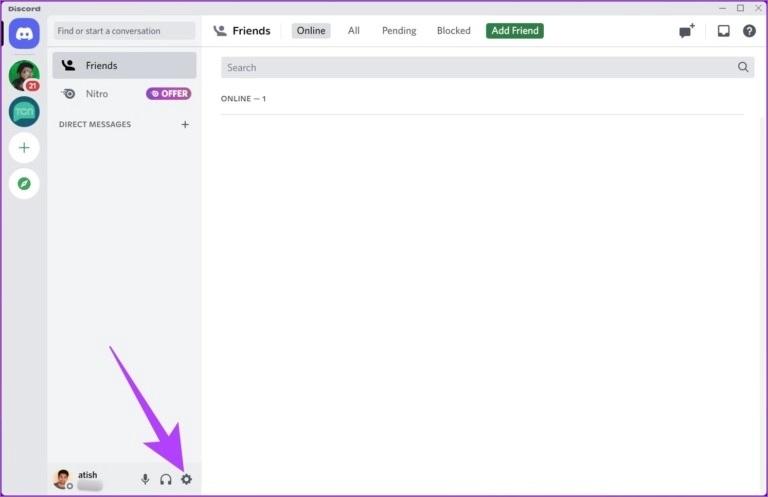
Task: Add a server with plus icon
Action: coord(24,147)
